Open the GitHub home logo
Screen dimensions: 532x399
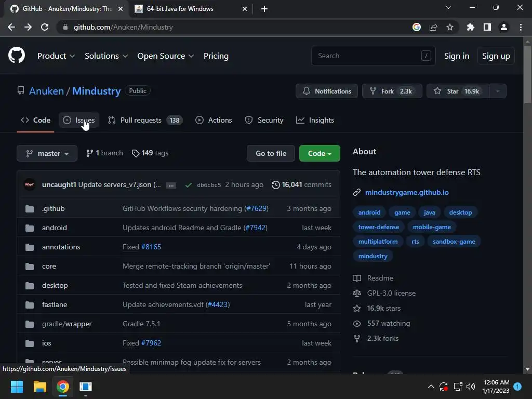point(16,56)
